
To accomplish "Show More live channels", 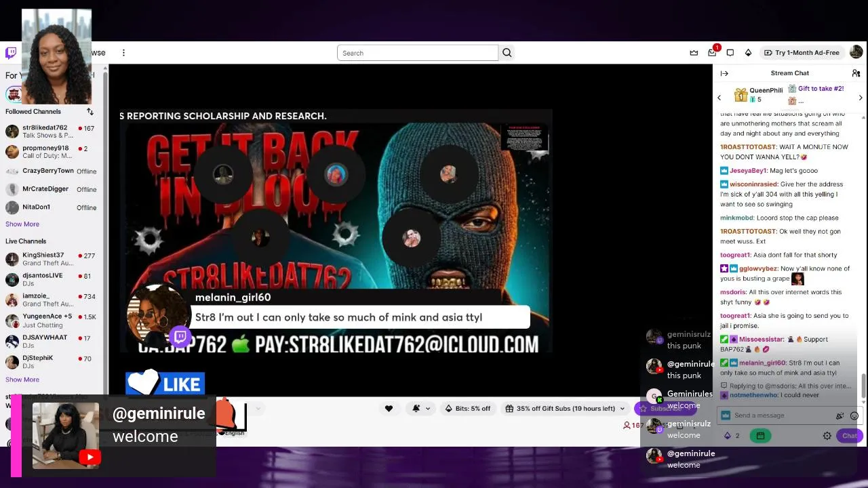I will 22,380.
